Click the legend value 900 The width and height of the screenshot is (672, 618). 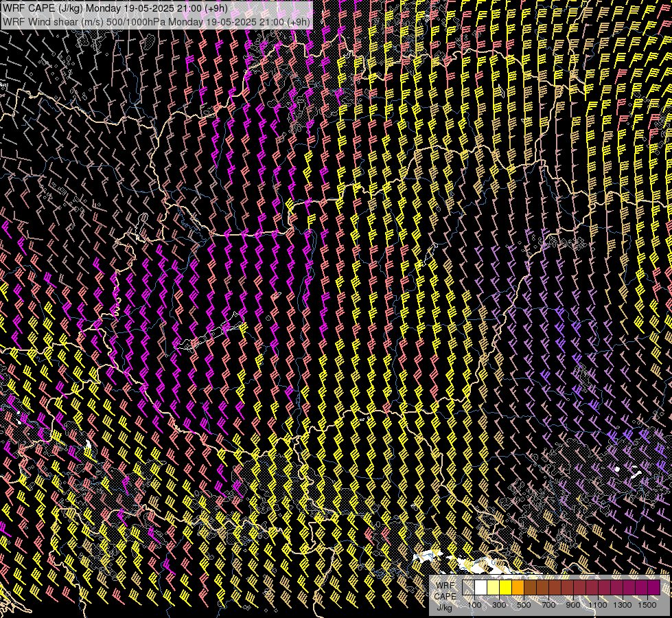tap(573, 605)
